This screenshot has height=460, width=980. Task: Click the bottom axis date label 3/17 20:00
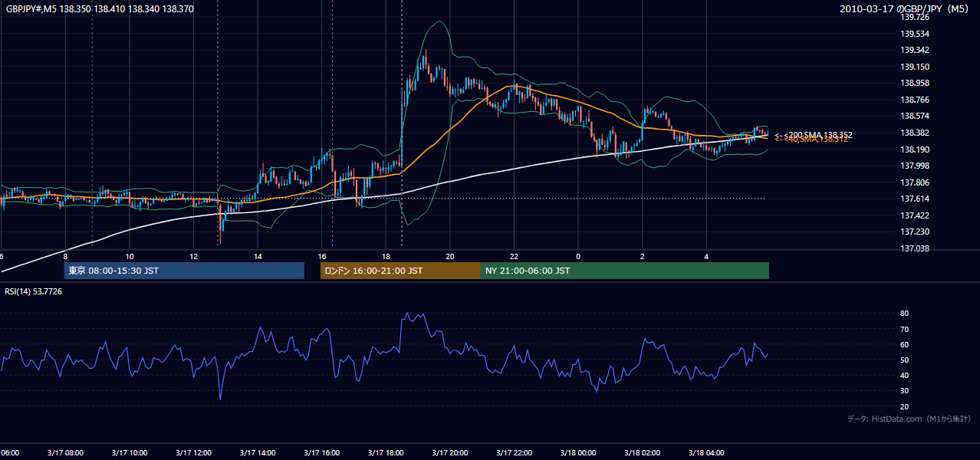tap(449, 453)
